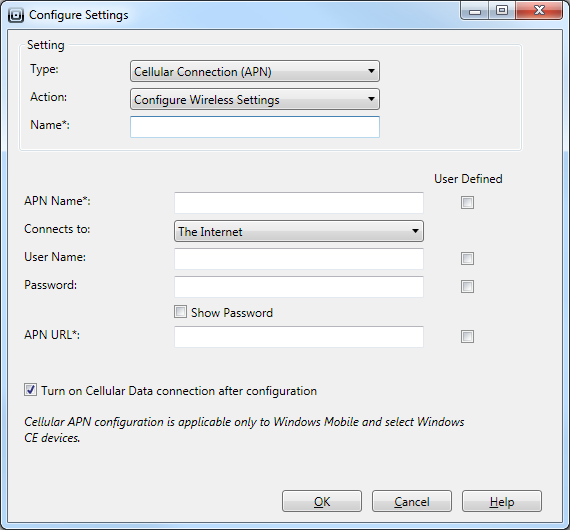
Task: Open the Type dropdown showing Cellular Connection (APN)
Action: 255,71
